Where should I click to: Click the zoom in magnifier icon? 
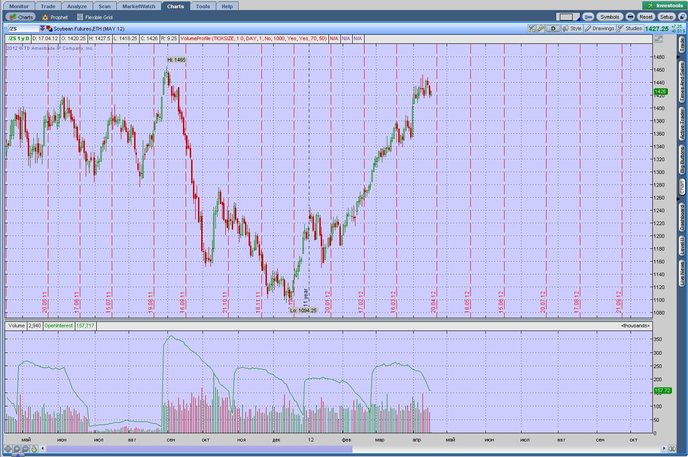(16, 449)
